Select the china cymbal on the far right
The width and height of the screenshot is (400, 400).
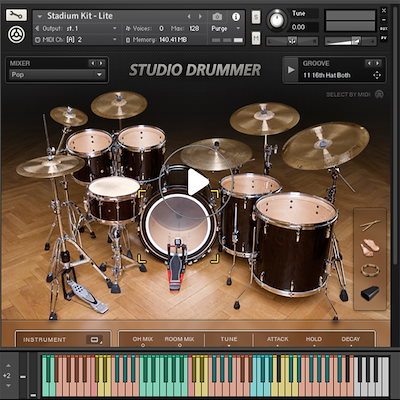pos(326,145)
